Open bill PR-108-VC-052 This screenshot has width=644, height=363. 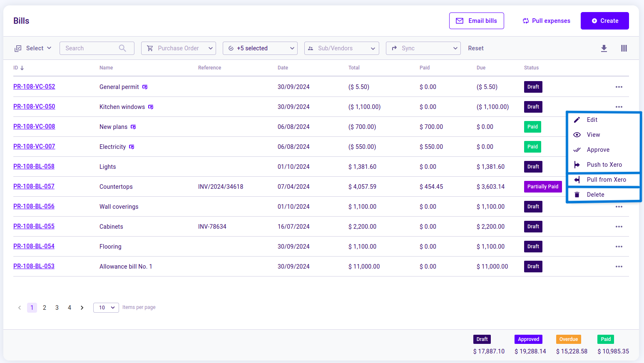(x=34, y=86)
